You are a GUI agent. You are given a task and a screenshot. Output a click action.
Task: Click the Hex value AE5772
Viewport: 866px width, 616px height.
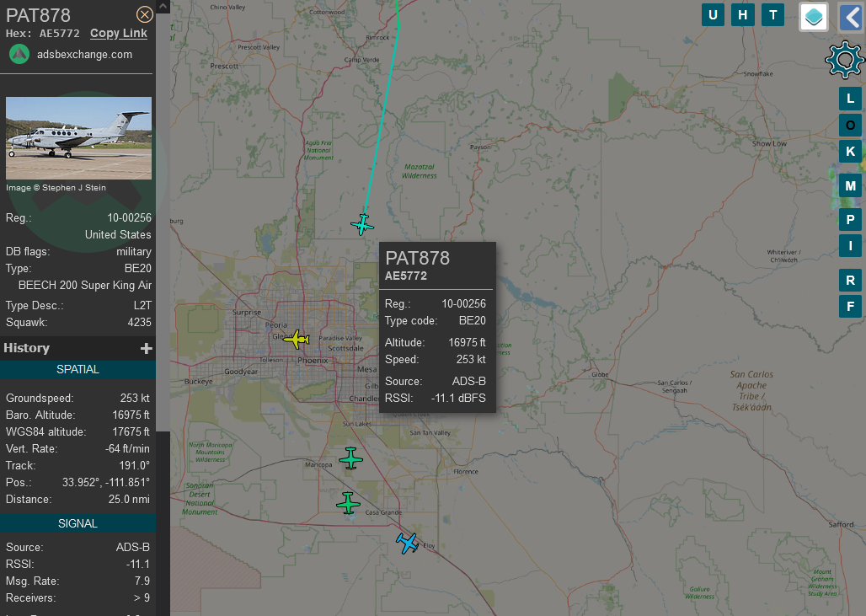(60, 34)
